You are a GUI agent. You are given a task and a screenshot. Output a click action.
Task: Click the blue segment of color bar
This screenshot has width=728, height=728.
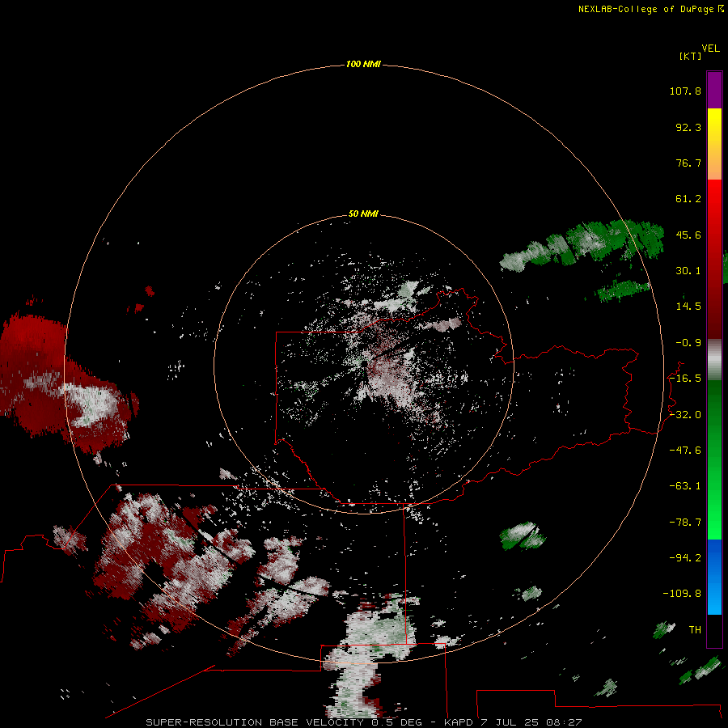point(714,577)
